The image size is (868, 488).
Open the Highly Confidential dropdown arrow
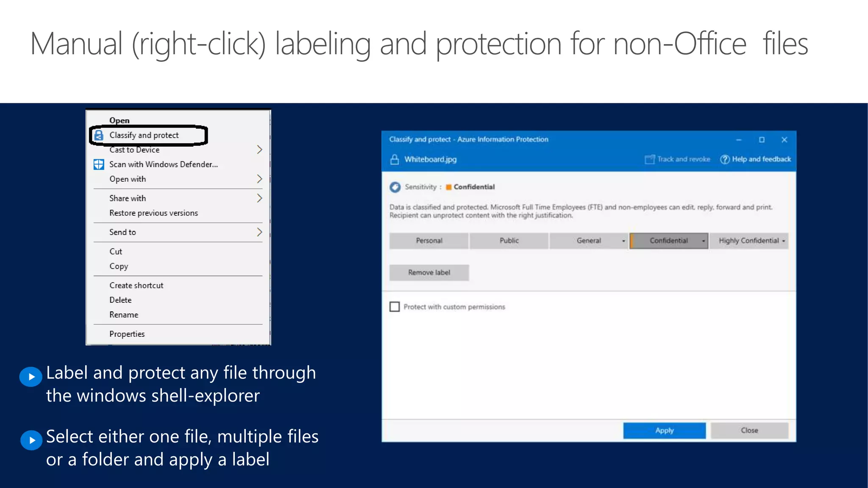coord(784,241)
